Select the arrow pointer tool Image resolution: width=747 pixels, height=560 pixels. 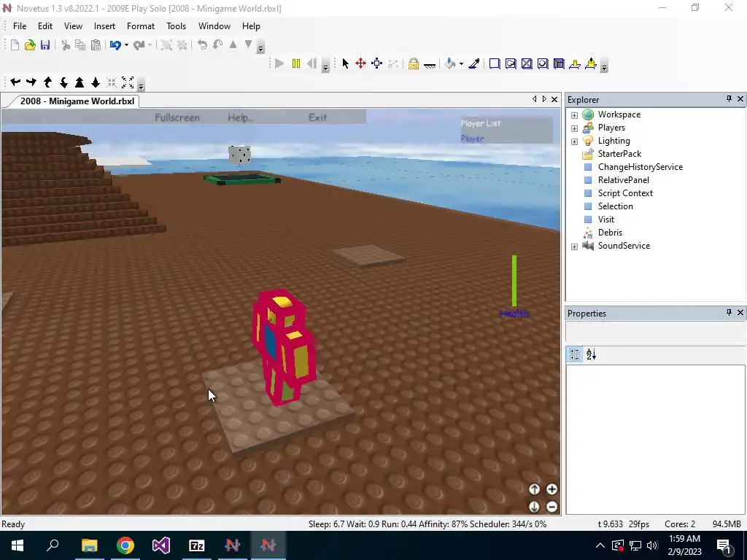point(345,63)
